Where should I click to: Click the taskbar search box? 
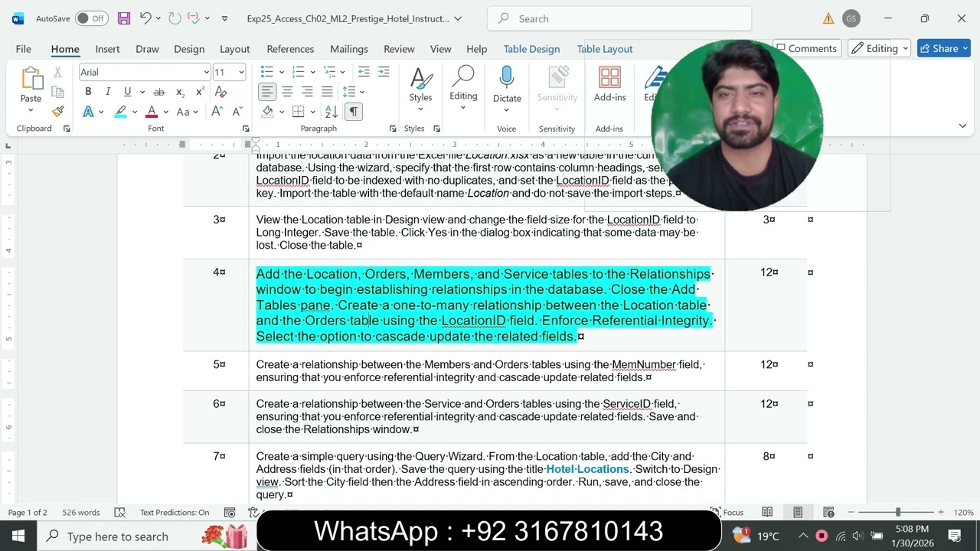pyautogui.click(x=145, y=536)
